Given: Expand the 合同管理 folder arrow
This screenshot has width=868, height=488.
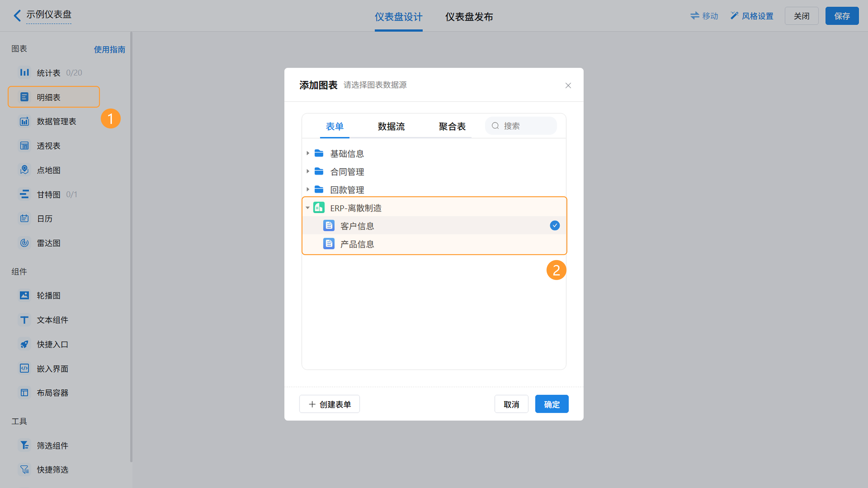Looking at the screenshot, I should click(308, 172).
